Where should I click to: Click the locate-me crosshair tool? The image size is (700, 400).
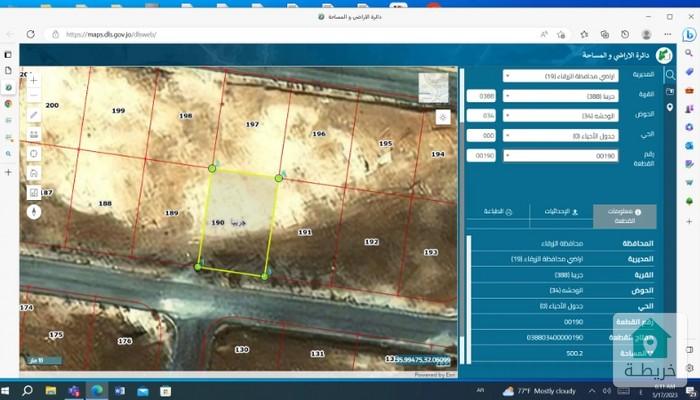(34, 153)
